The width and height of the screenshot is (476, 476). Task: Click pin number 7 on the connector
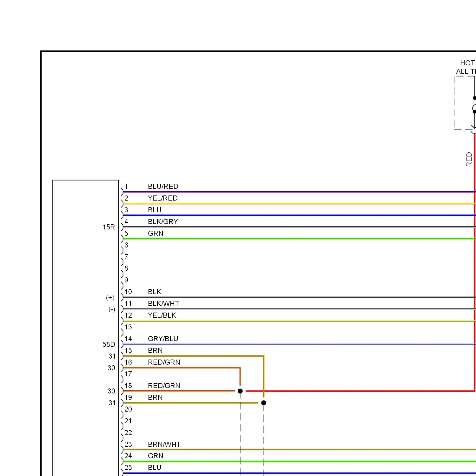pos(126,257)
